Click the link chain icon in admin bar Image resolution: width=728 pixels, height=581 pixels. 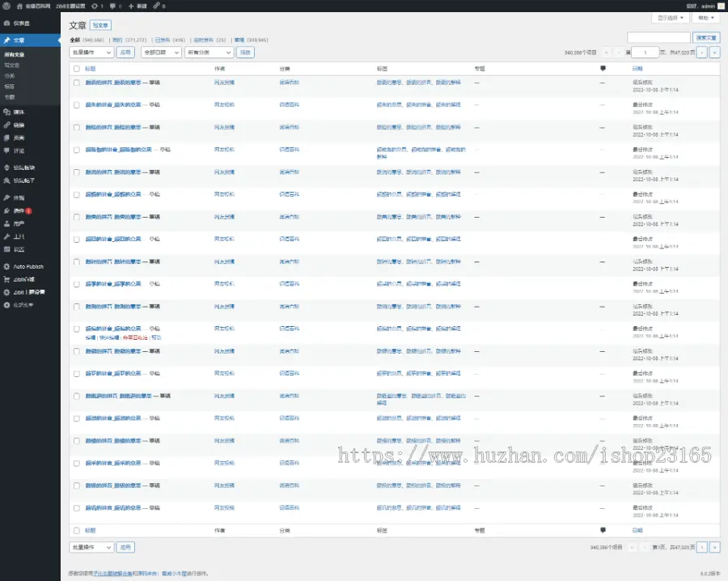(x=156, y=6)
